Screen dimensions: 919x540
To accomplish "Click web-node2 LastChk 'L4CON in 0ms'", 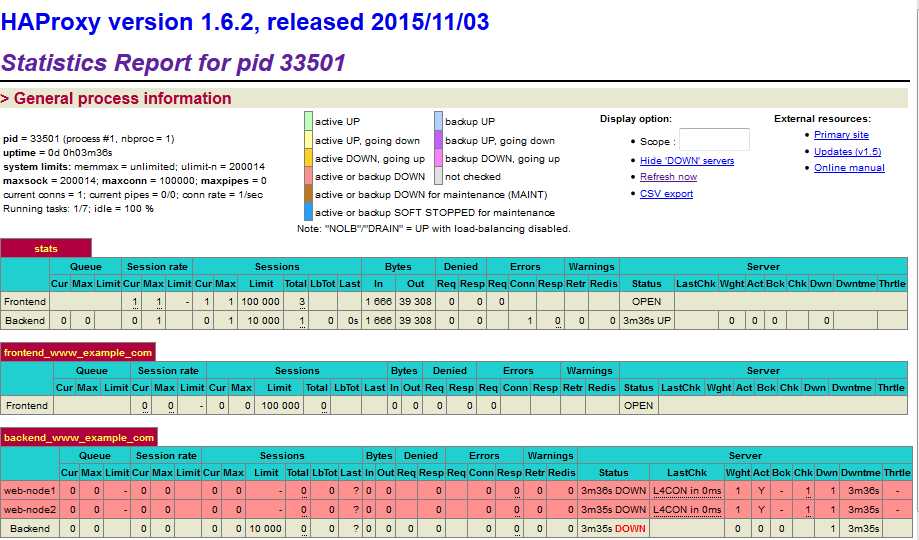I will (687, 510).
